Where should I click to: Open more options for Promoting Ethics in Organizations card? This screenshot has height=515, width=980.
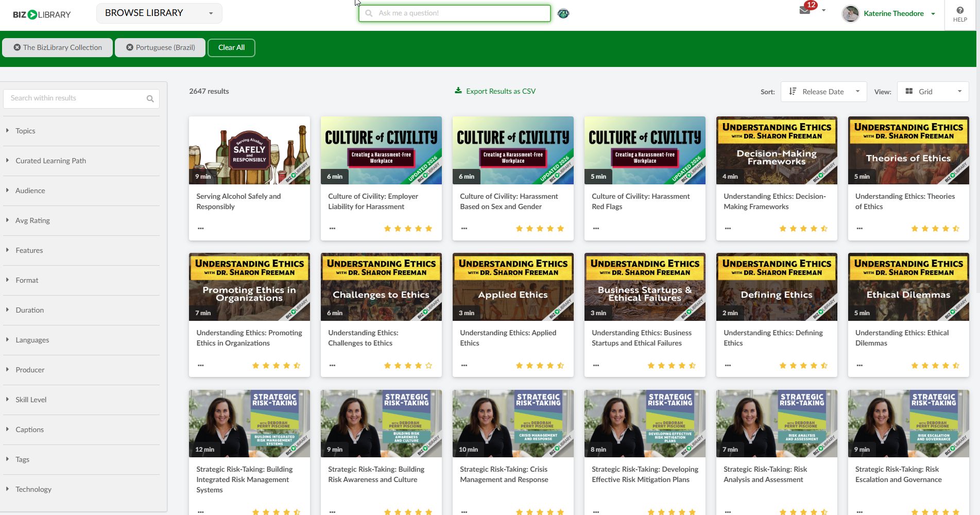201,365
